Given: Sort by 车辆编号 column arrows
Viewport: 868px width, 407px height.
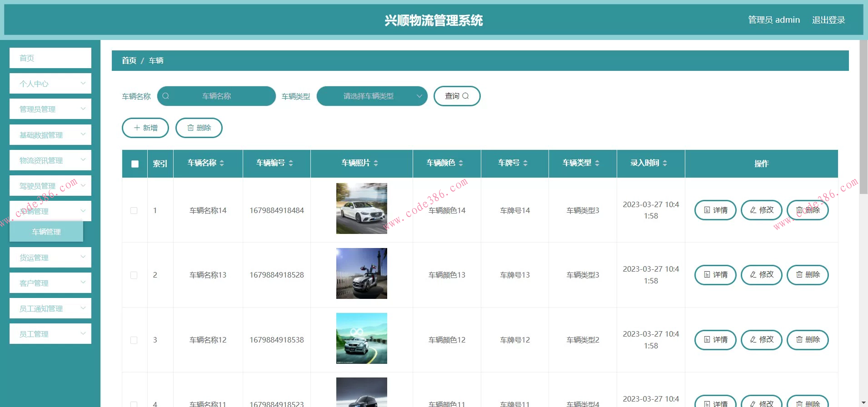Looking at the screenshot, I should [x=291, y=163].
